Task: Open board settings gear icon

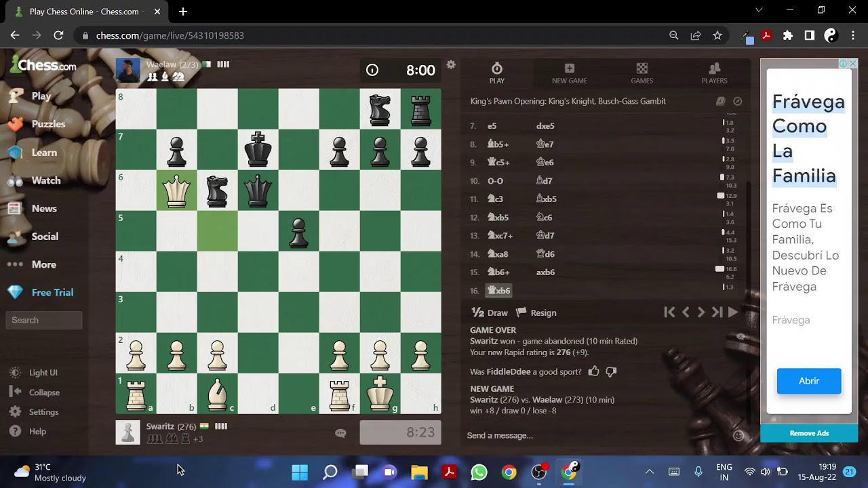Action: coord(451,65)
